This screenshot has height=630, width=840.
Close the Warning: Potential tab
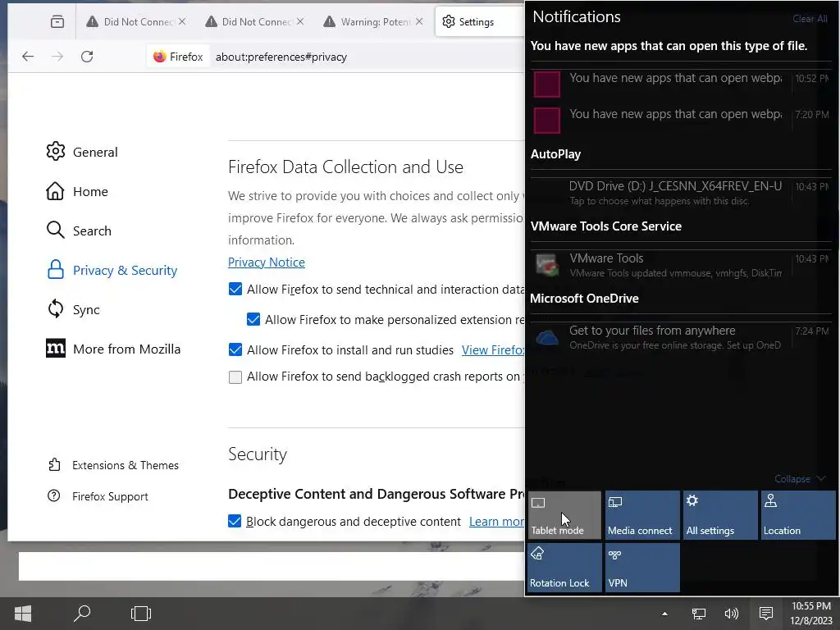419,21
